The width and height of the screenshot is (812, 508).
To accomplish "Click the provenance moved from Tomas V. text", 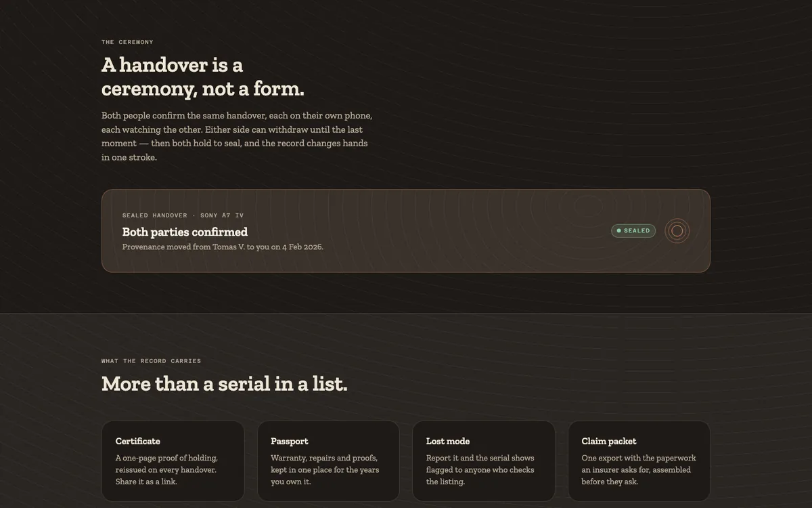I will click(x=223, y=247).
